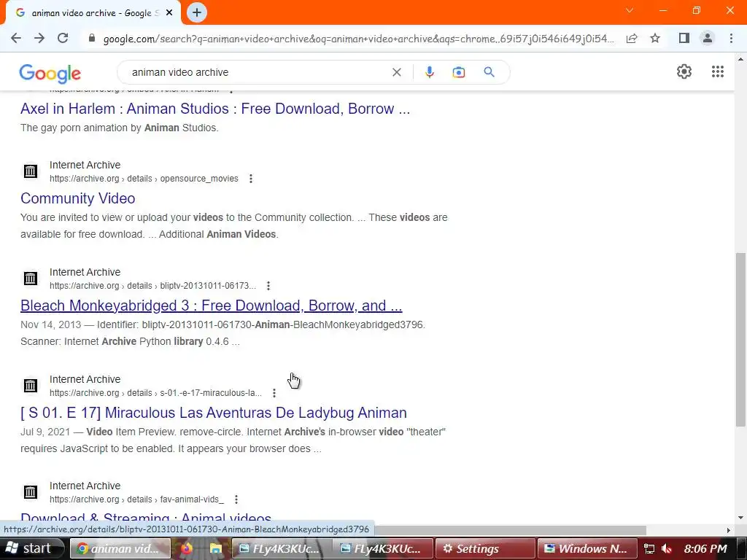This screenshot has height=560, width=747.
Task: Clear the search box text
Action: 396,72
